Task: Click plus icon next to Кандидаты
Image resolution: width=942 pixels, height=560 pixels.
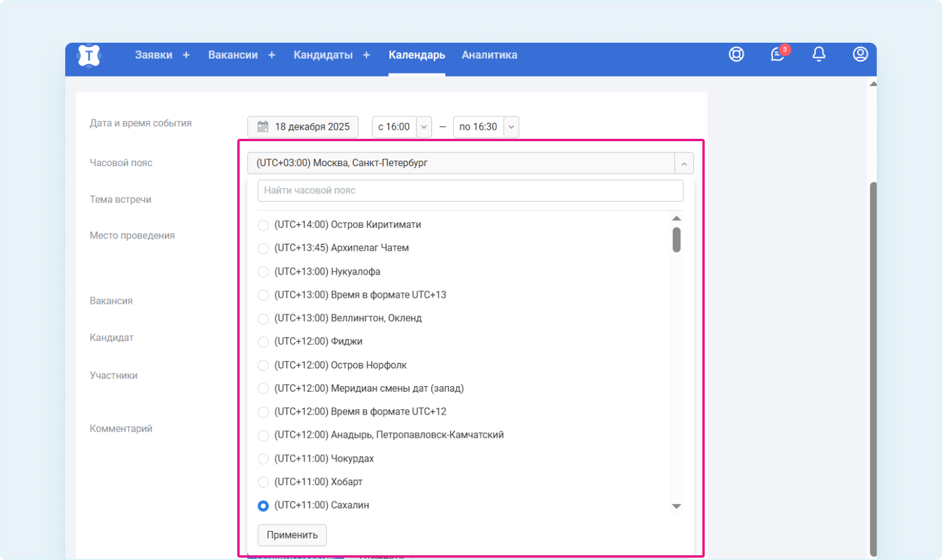Action: (x=367, y=55)
